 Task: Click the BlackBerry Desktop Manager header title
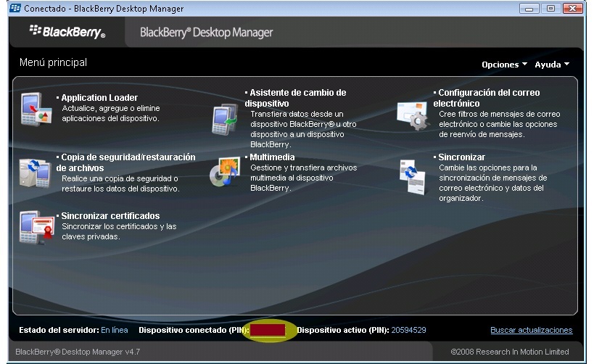(x=206, y=32)
